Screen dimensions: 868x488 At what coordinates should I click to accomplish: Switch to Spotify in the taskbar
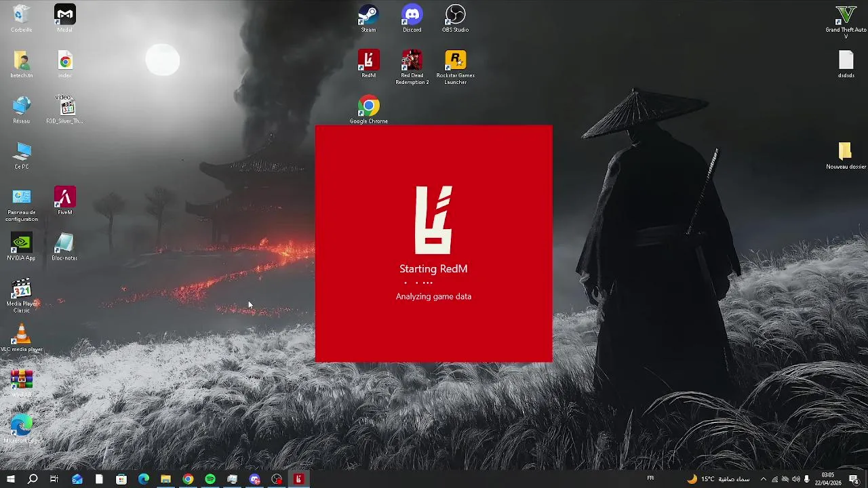[210, 479]
